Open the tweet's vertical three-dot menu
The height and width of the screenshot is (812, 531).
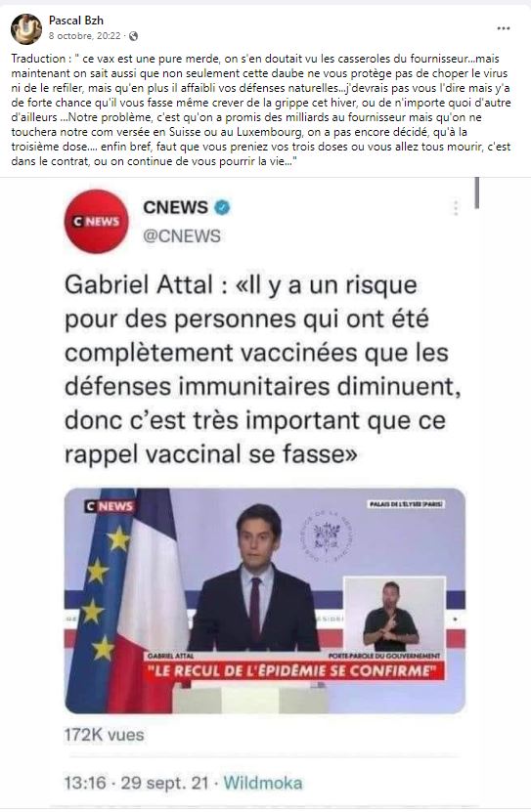pyautogui.click(x=456, y=208)
